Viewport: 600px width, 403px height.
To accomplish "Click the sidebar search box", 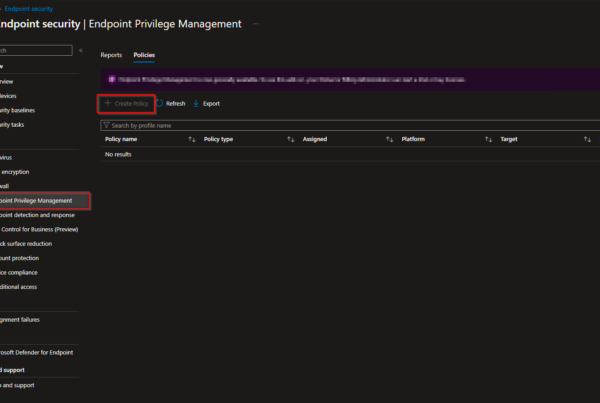I will click(36, 50).
